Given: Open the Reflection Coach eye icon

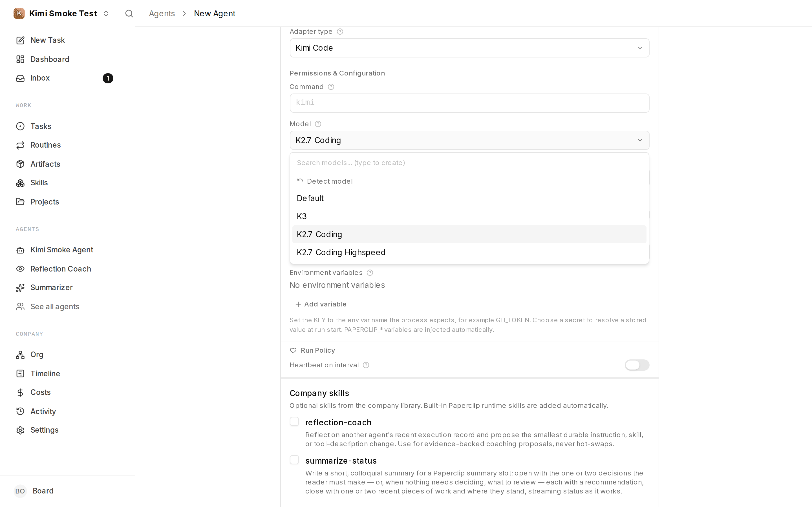Looking at the screenshot, I should pyautogui.click(x=20, y=269).
